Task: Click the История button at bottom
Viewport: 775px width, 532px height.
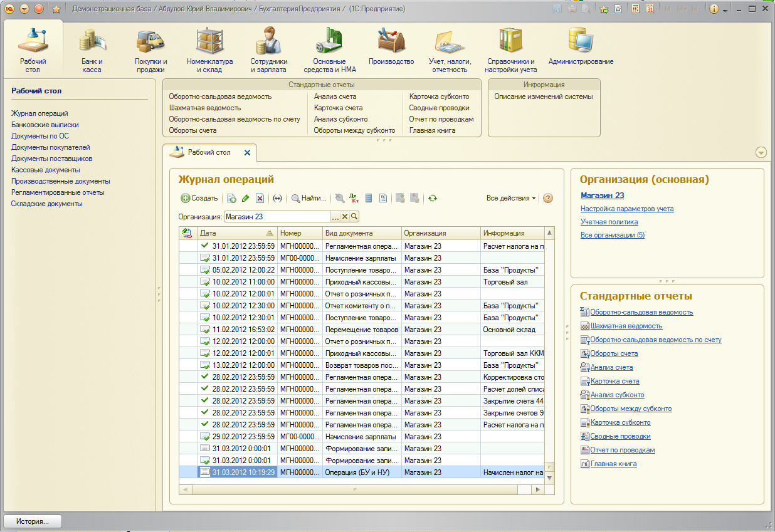Action: pyautogui.click(x=33, y=521)
